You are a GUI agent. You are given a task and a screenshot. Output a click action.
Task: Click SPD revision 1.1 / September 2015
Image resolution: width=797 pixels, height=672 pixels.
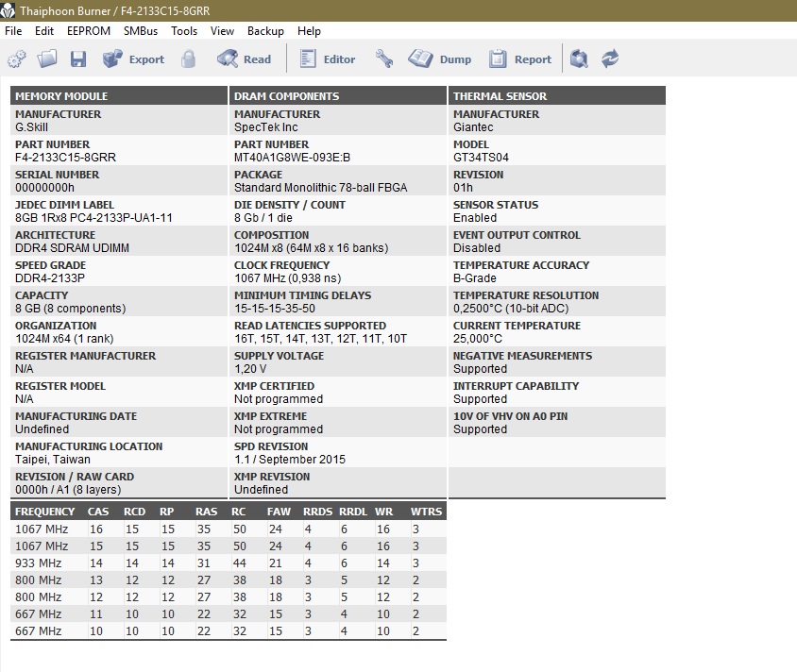click(290, 460)
